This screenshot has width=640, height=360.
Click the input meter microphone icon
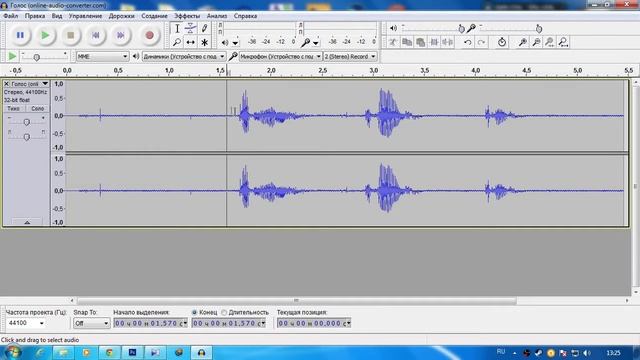pyautogui.click(x=305, y=42)
